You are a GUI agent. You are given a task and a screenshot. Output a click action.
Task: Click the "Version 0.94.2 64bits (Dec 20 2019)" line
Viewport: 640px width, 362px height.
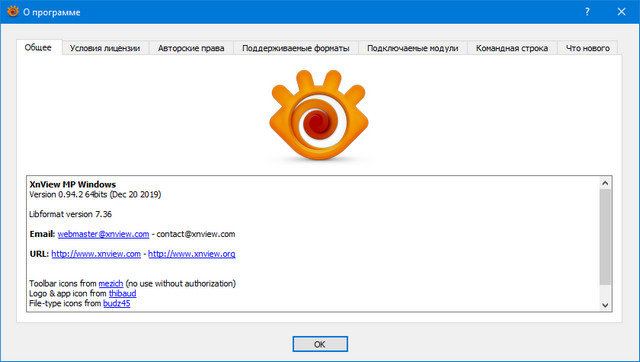pyautogui.click(x=95, y=194)
